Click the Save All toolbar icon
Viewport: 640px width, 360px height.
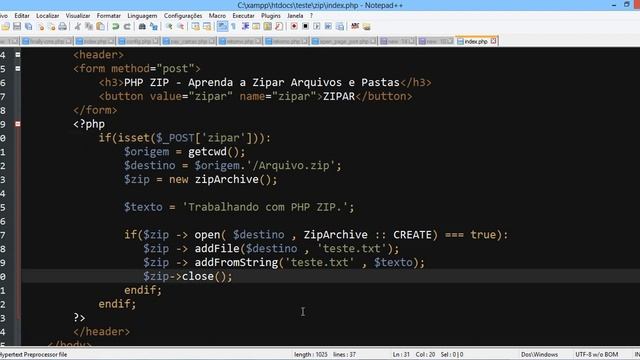28,27
